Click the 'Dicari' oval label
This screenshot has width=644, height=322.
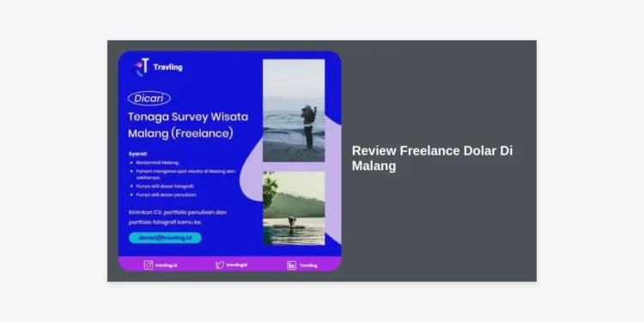pyautogui.click(x=149, y=99)
